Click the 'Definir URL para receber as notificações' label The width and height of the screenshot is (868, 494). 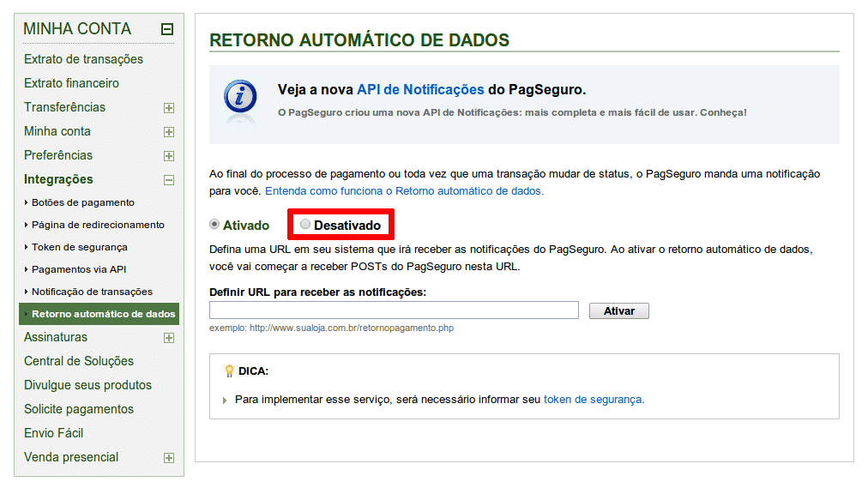[x=317, y=292]
